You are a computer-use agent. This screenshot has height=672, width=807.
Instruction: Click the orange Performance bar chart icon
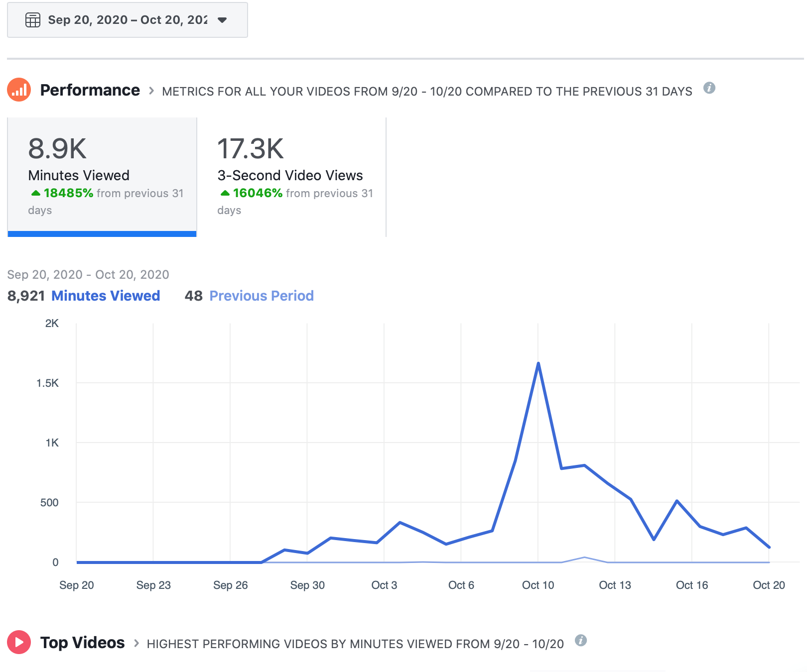[19, 90]
